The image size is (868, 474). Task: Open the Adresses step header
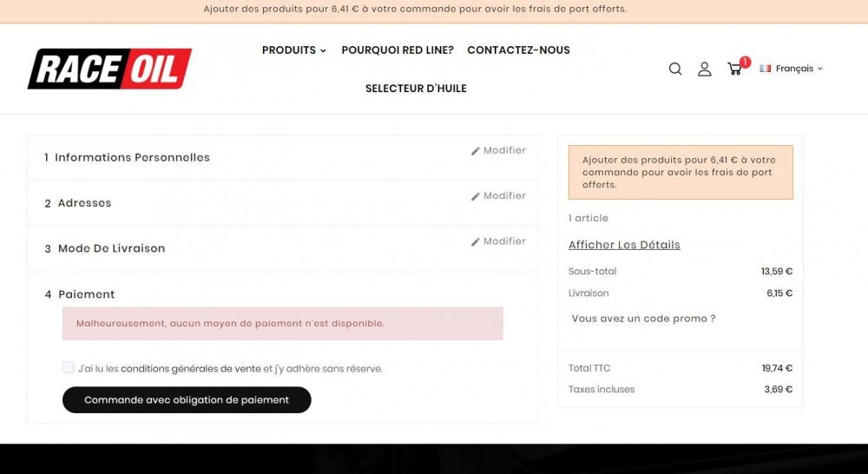(x=84, y=203)
